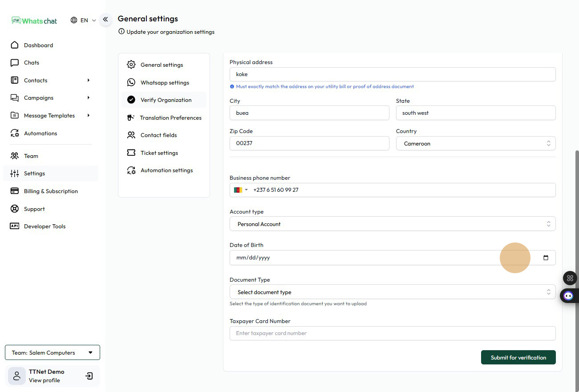The height and width of the screenshot is (392, 579).
Task: Open the Translation Preferences section
Action: pyautogui.click(x=170, y=118)
